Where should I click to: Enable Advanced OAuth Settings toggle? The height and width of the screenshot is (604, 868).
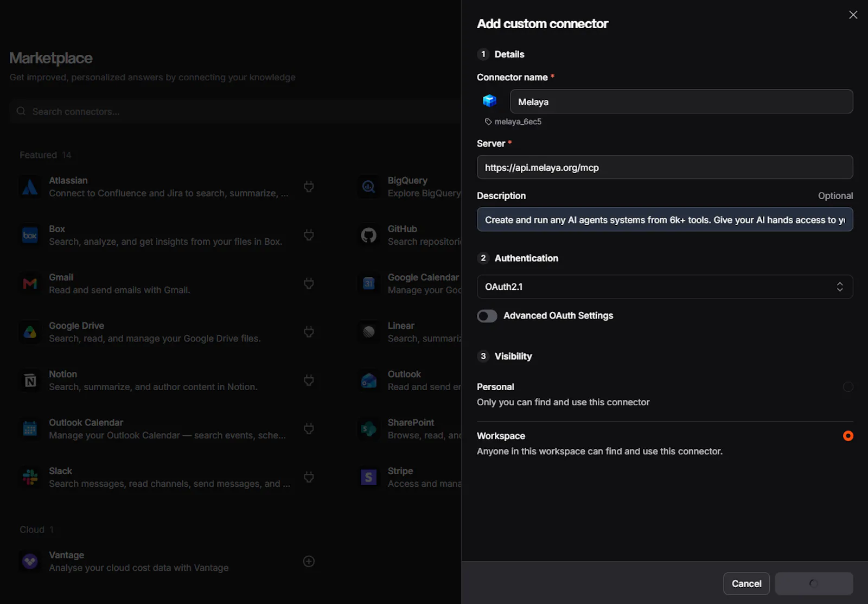tap(487, 316)
